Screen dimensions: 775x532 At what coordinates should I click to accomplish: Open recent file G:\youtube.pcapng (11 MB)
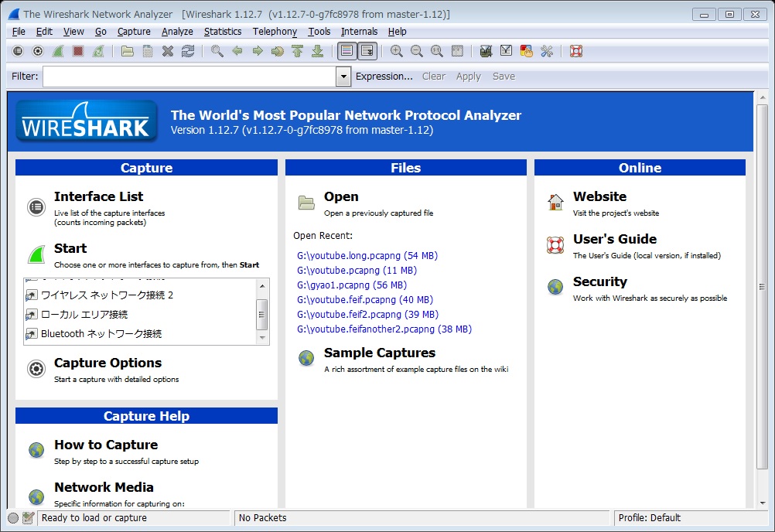coord(357,271)
